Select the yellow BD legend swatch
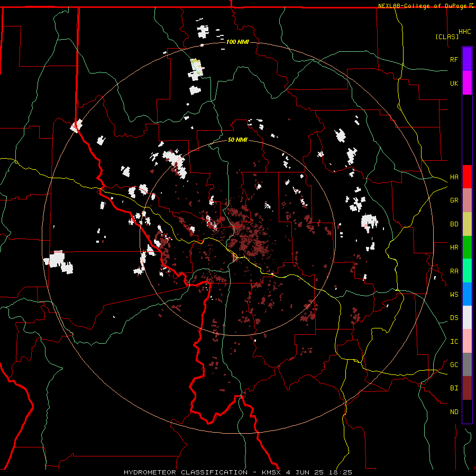The width and height of the screenshot is (476, 476). pos(467,224)
